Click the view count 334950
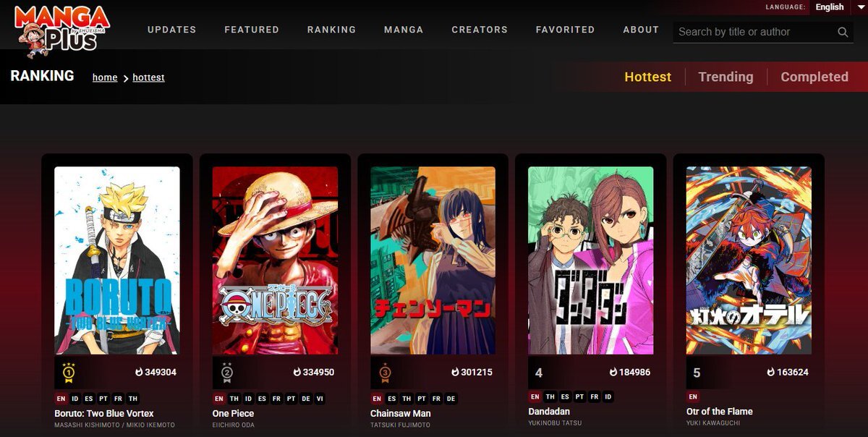 (319, 373)
